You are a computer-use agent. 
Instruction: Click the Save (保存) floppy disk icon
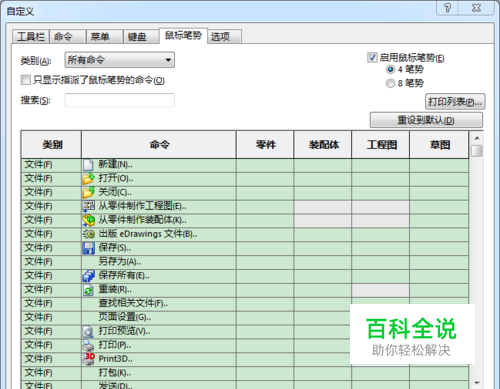pyautogui.click(x=88, y=248)
